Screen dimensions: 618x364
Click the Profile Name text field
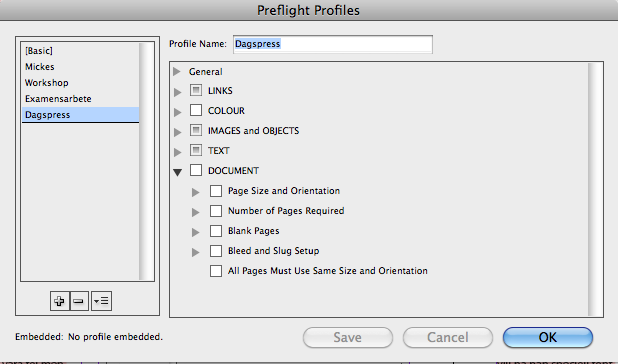pos(333,44)
